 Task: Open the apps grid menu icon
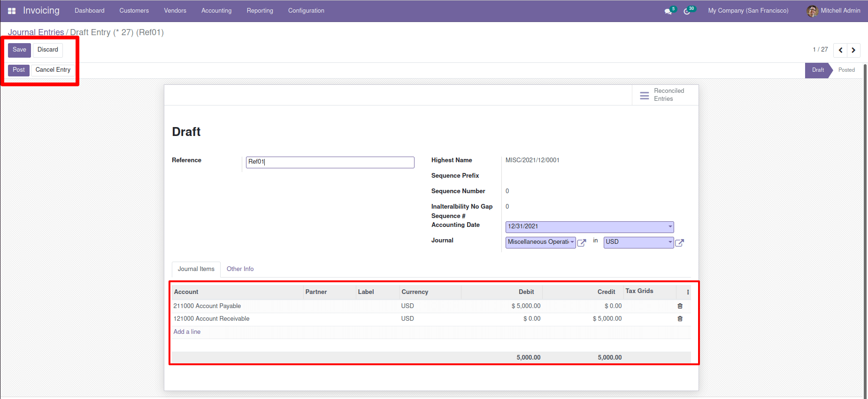[12, 11]
